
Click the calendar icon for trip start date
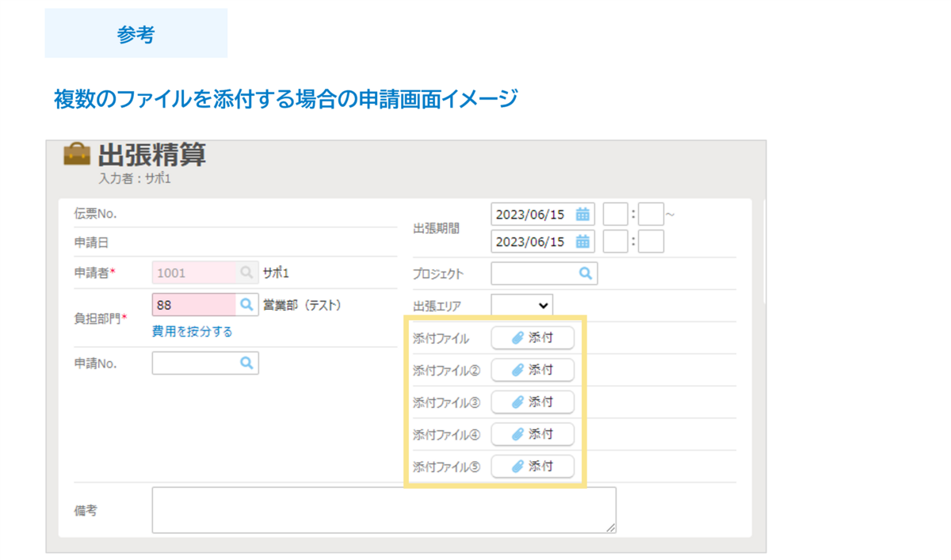(x=582, y=215)
